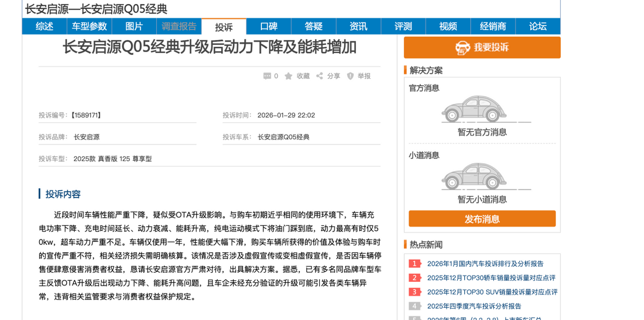Open 2025年12月TOP30轿车销量投诉量 link
644x320 pixels.
click(491, 278)
